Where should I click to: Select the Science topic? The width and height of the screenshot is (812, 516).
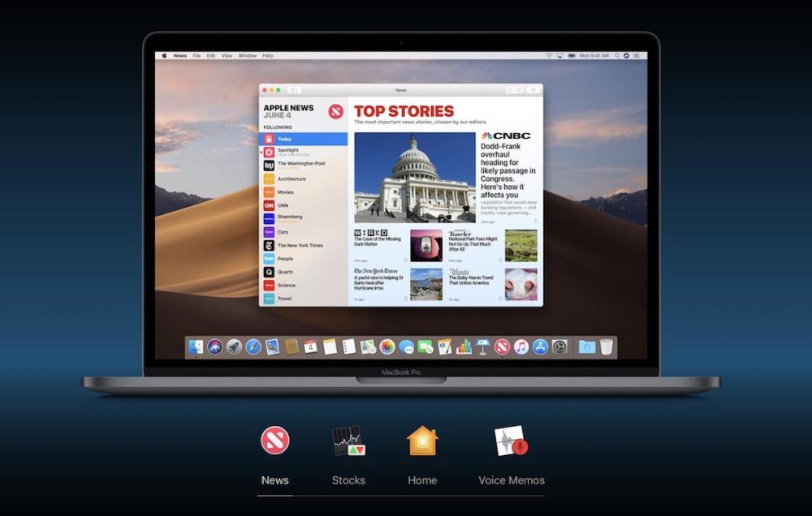[x=304, y=285]
